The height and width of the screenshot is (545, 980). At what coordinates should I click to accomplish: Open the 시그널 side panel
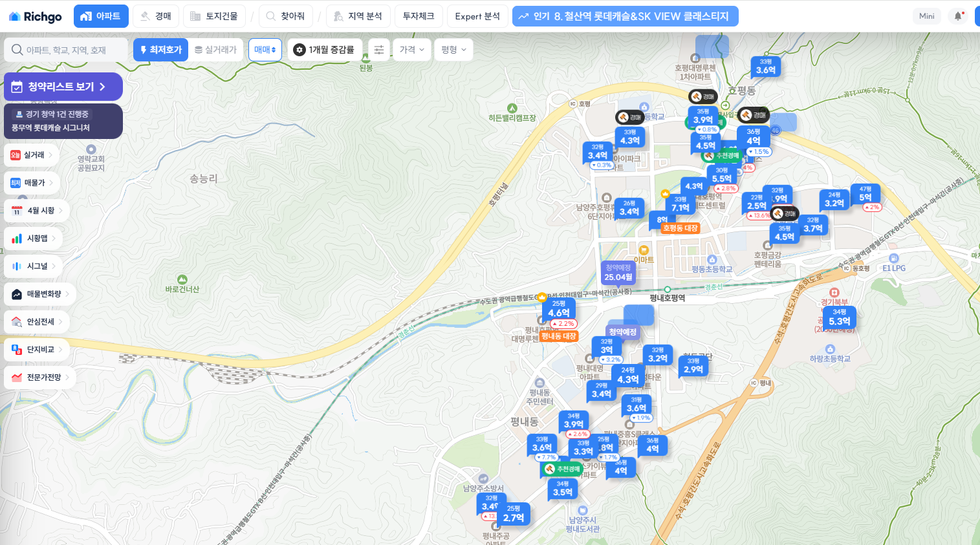pyautogui.click(x=34, y=266)
